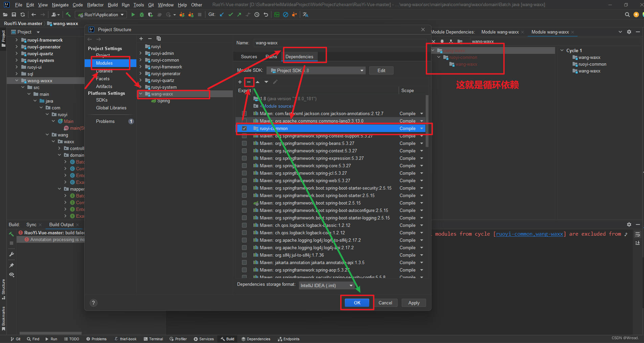Collapse the Cycle 1 node
Viewport: 644px width, 343px height.
[x=562, y=50]
